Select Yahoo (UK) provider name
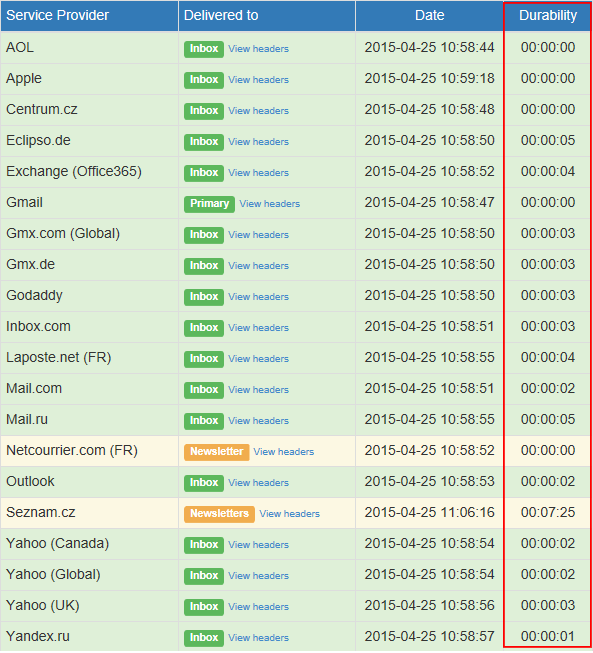Viewport: 593px width, 653px height. tap(43, 606)
